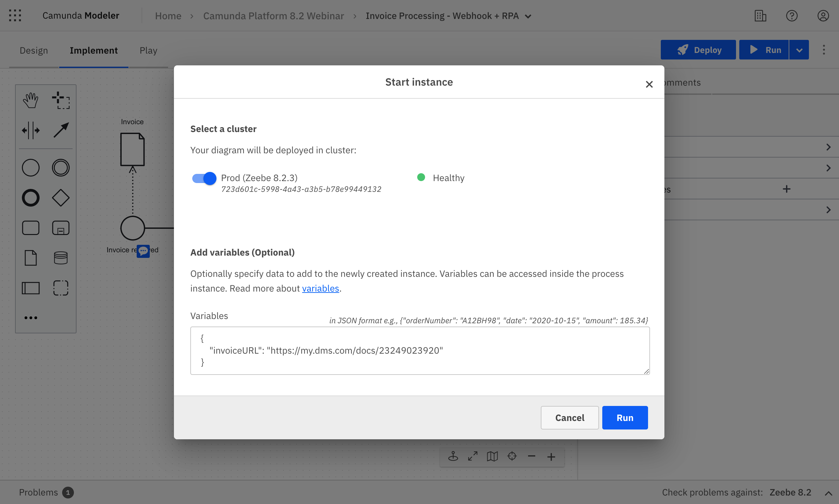Run the instance from the dialog

click(x=625, y=417)
